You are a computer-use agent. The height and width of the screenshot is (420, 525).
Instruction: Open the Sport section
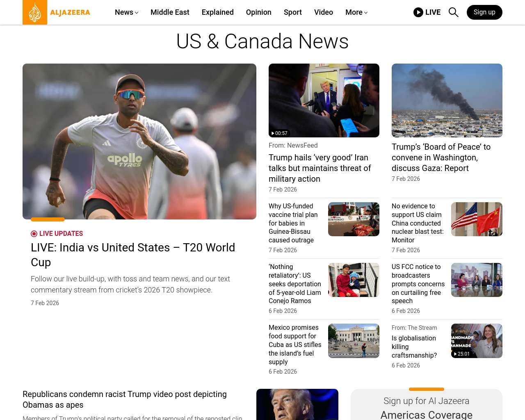coord(292,12)
